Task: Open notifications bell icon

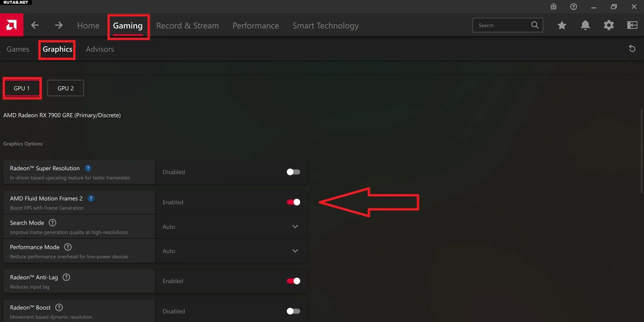Action: point(585,25)
